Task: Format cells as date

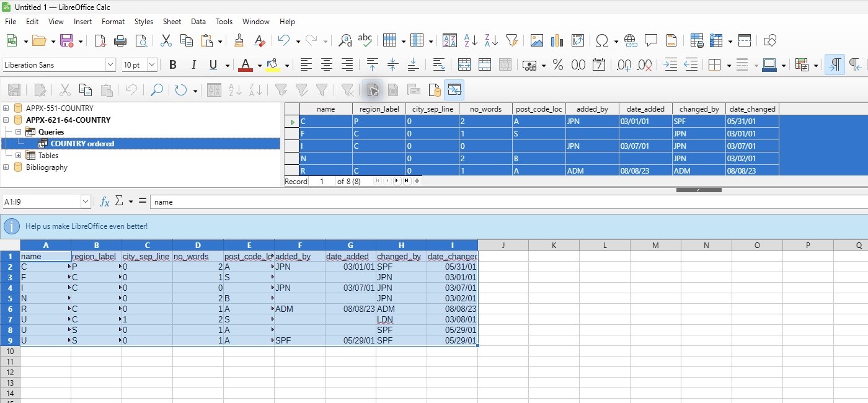Action: (x=599, y=64)
